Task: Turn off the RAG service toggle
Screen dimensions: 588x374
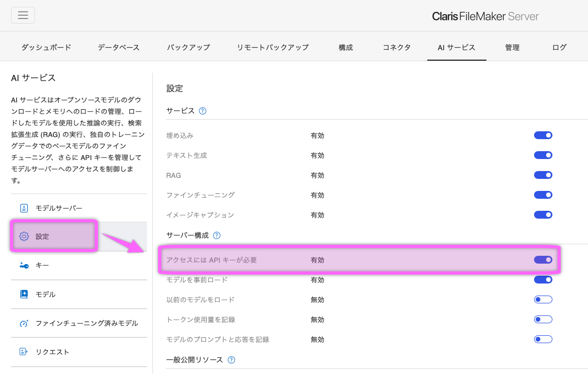Action: (x=543, y=175)
